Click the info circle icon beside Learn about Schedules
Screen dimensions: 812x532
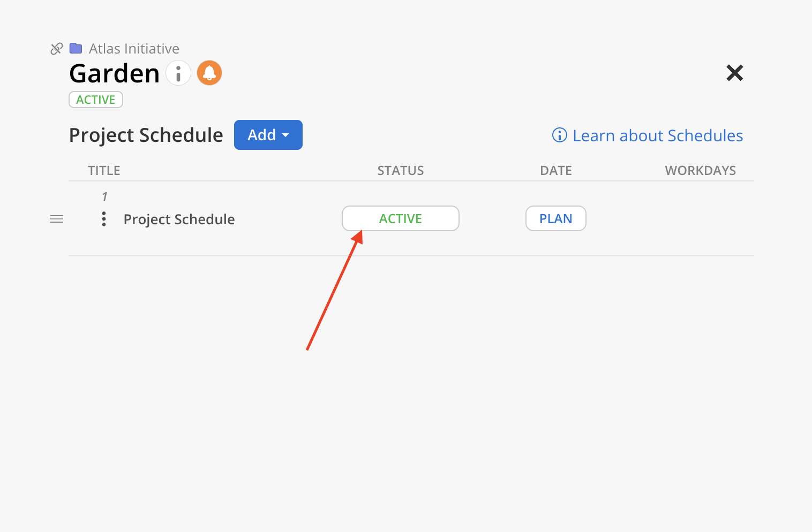coord(559,135)
